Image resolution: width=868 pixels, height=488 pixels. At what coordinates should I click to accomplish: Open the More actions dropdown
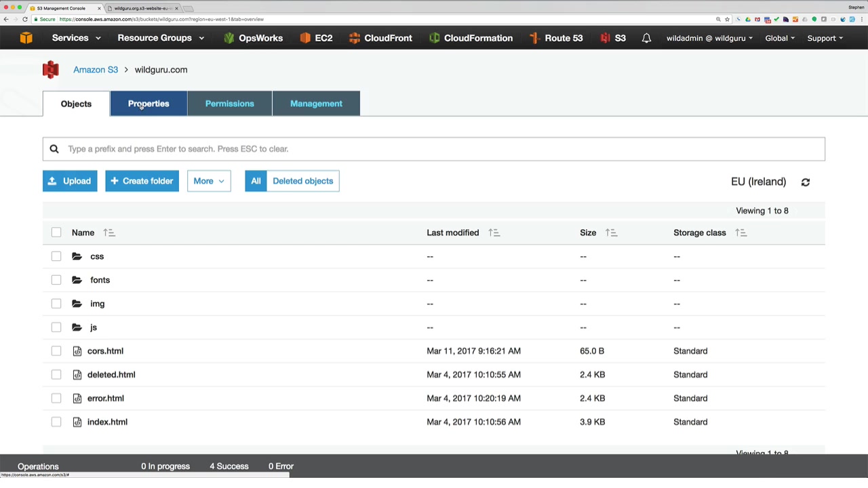[x=209, y=181]
